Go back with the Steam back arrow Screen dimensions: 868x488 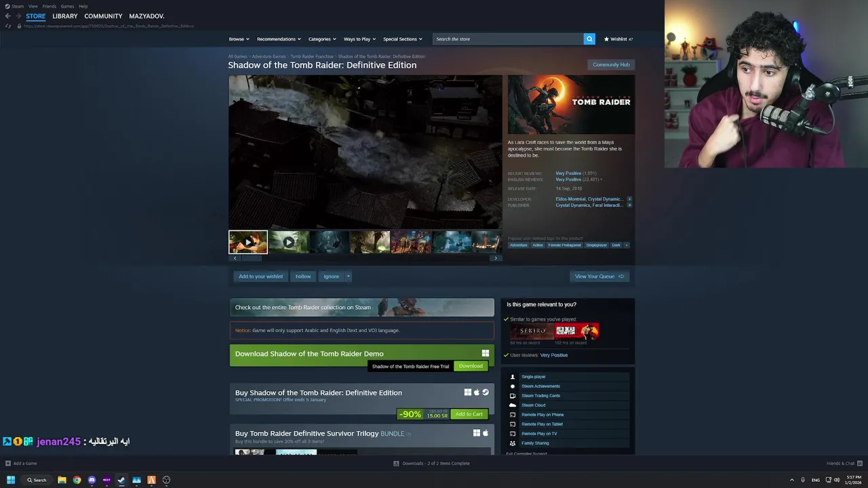7,16
